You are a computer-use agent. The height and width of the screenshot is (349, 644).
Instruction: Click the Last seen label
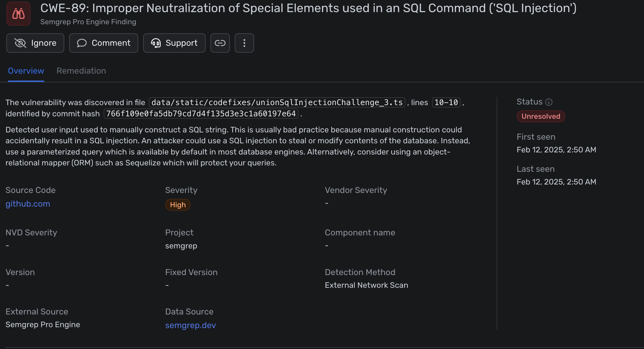(x=536, y=169)
